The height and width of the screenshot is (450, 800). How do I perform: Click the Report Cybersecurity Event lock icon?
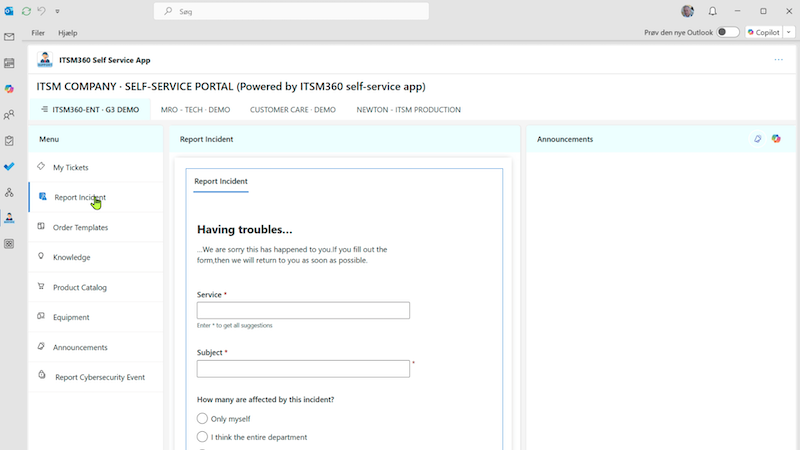[42, 376]
